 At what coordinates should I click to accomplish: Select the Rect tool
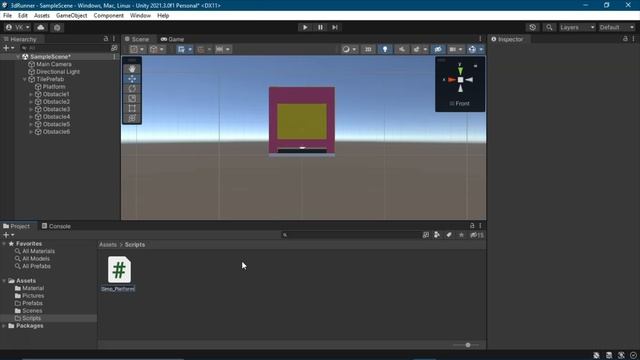click(x=132, y=108)
